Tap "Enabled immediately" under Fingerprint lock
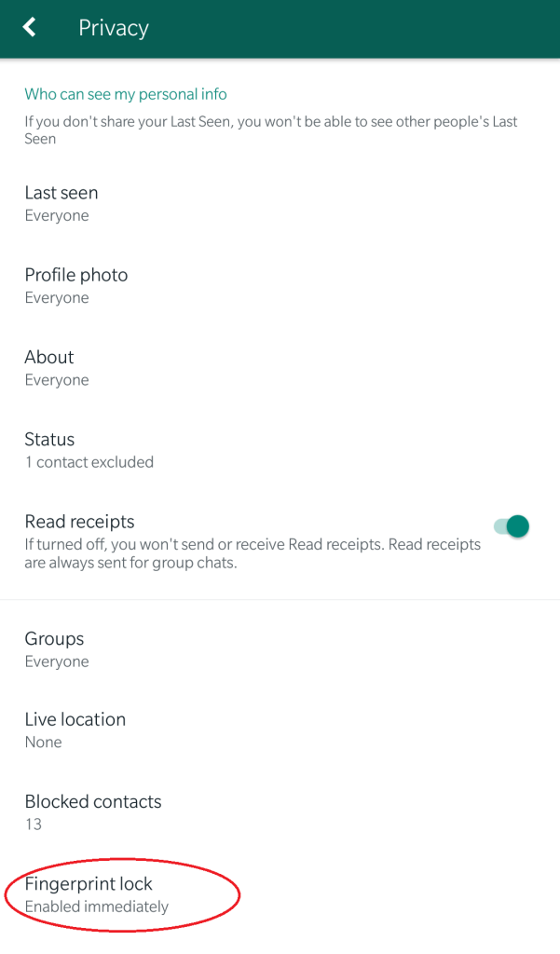This screenshot has width=560, height=954. pos(96,906)
